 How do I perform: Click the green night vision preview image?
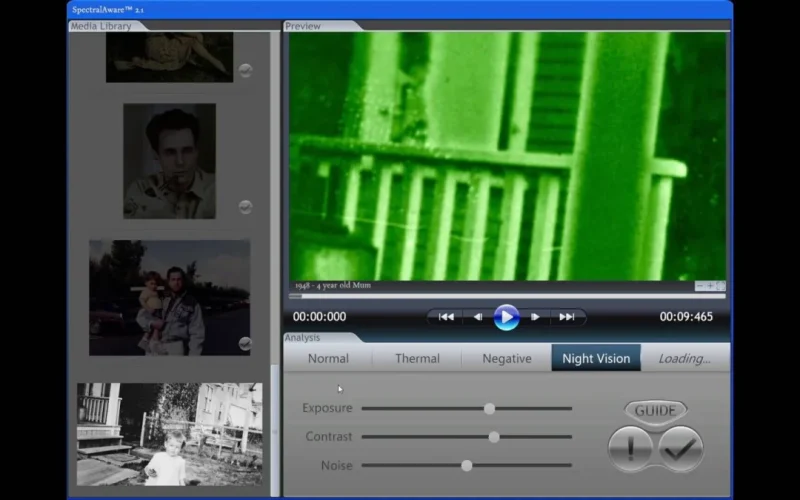pos(507,156)
